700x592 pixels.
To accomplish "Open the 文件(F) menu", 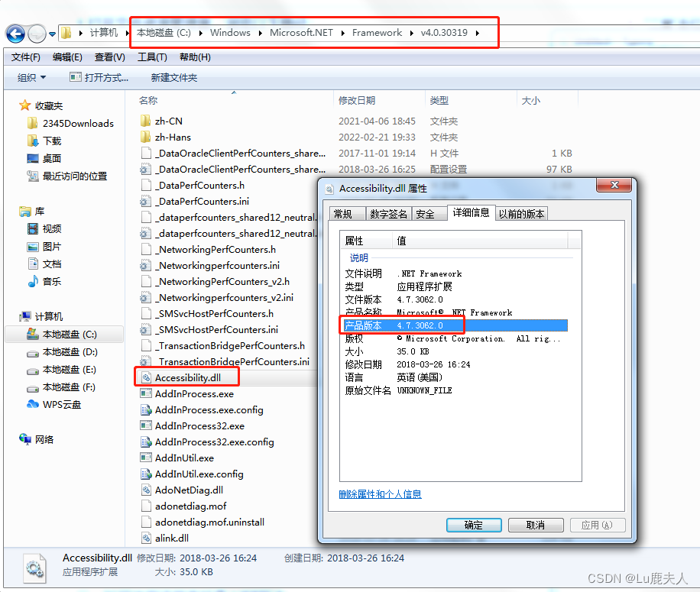I will [26, 57].
